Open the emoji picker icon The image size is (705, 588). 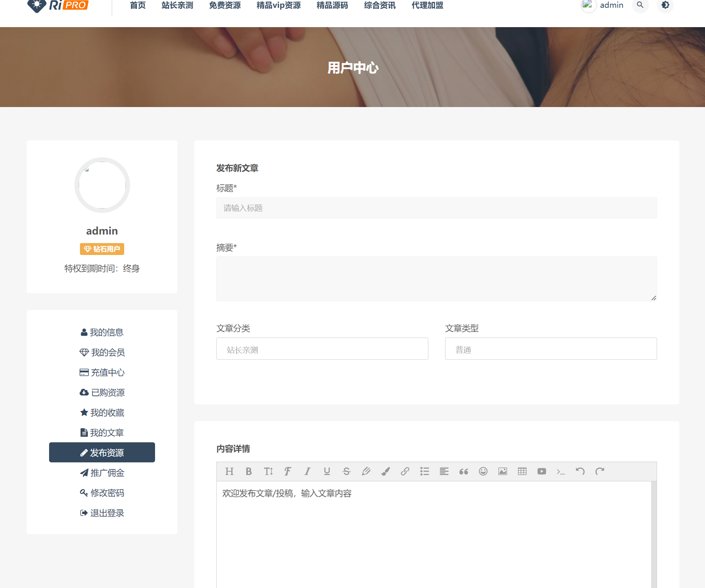tap(483, 472)
